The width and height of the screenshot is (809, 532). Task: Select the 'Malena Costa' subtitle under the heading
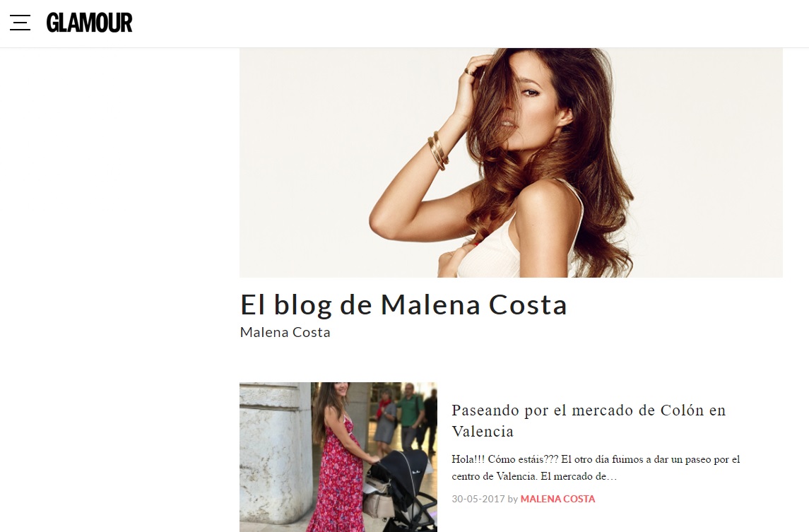[285, 332]
